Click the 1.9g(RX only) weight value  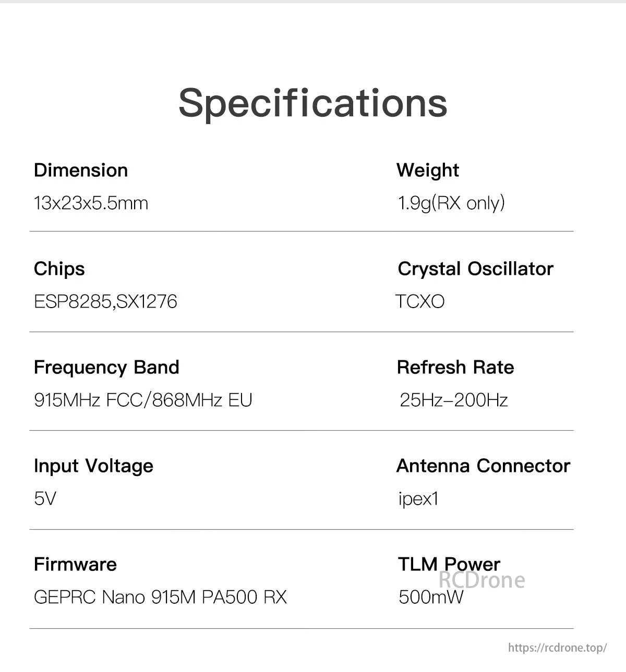451,203
